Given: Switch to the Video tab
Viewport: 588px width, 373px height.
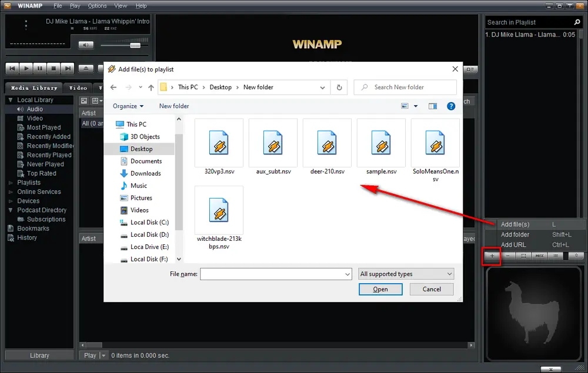Looking at the screenshot, I should [x=78, y=88].
